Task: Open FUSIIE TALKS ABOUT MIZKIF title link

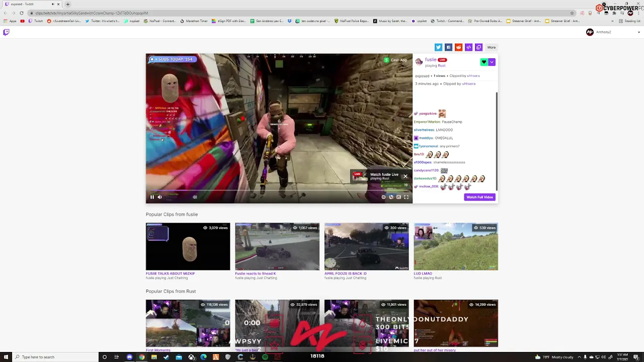Action: pyautogui.click(x=170, y=274)
